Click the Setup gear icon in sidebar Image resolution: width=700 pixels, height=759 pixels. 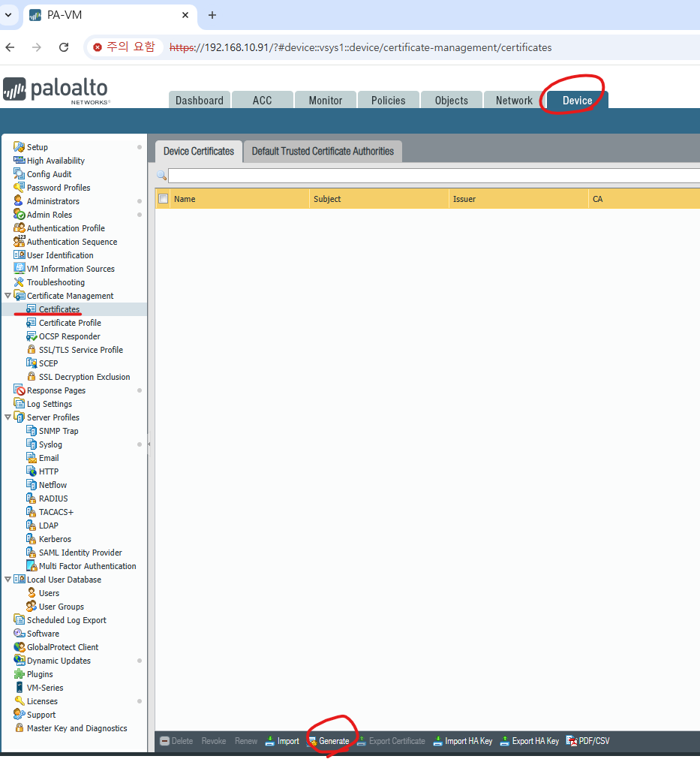(x=19, y=146)
